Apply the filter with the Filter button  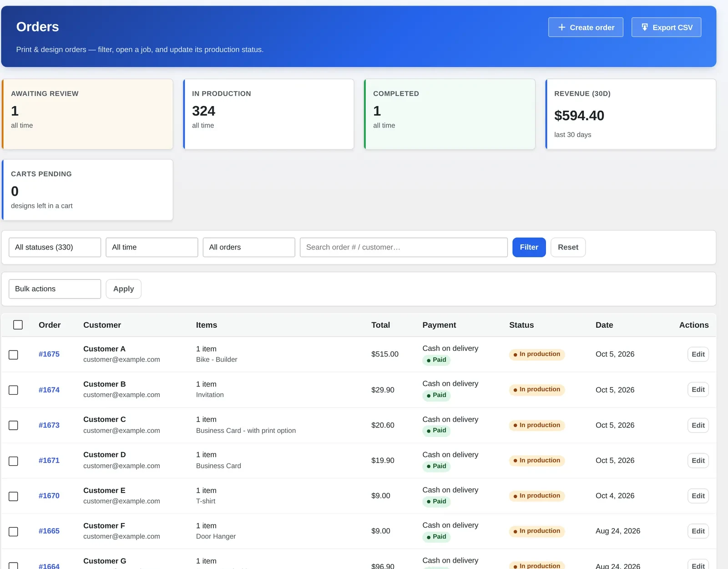tap(529, 247)
